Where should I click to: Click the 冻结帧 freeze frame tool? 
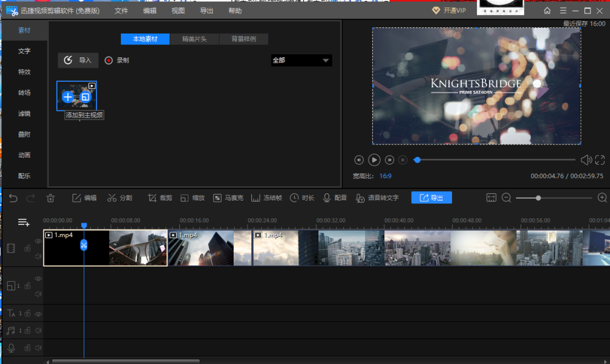[x=267, y=198]
